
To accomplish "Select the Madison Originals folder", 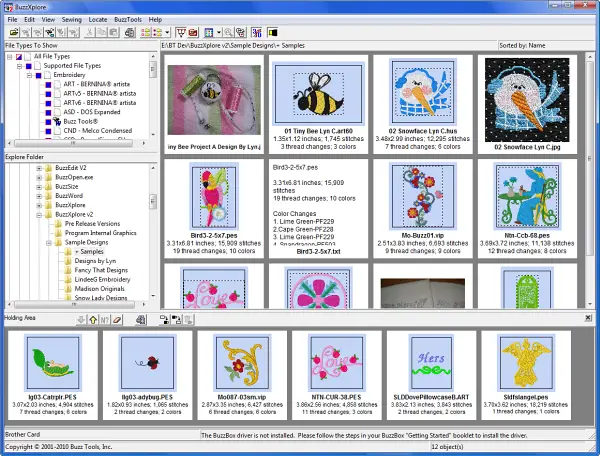I will point(99,289).
